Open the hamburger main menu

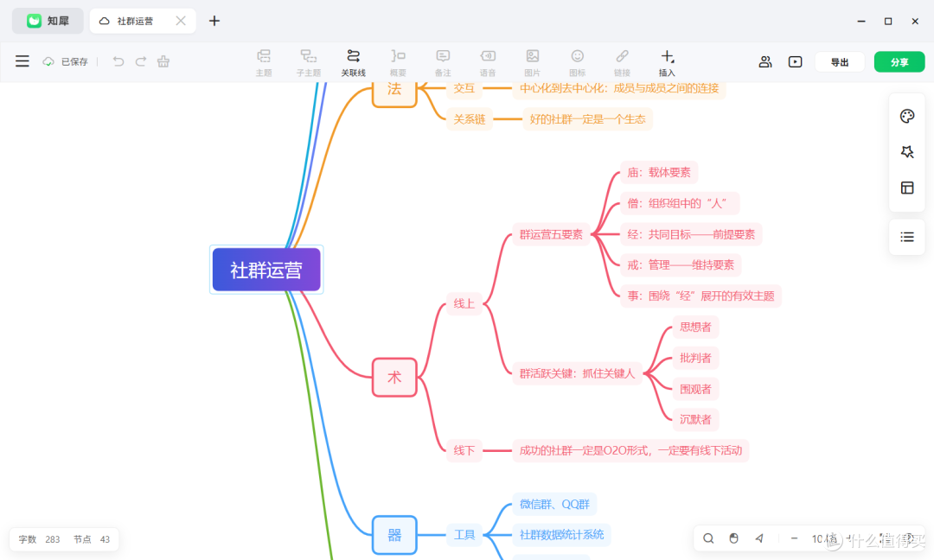22,61
